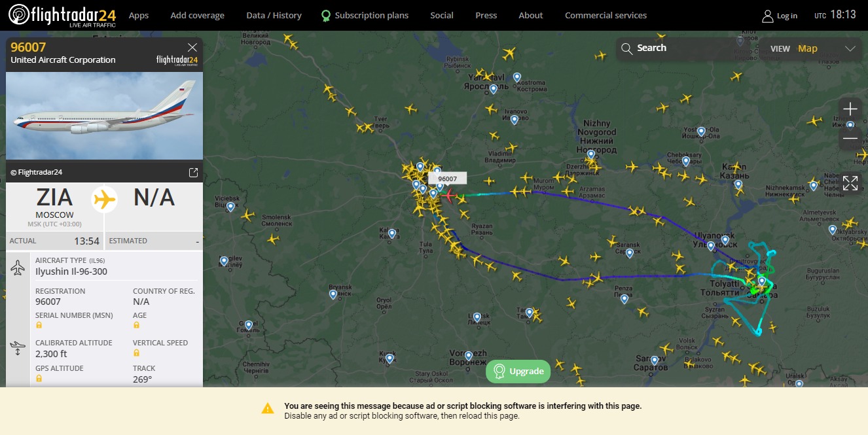The image size is (868, 435).
Task: Click the green Upgrade button
Action: click(x=518, y=371)
